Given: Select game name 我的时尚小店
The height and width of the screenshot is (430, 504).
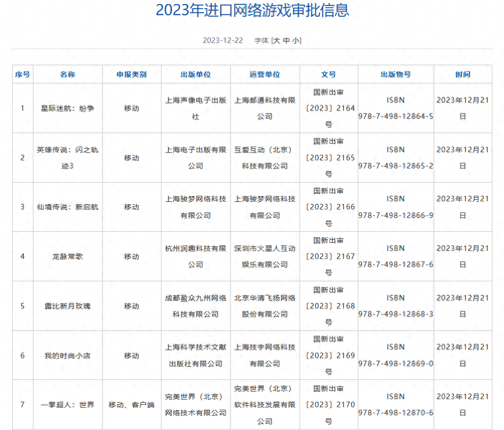Looking at the screenshot, I should tap(67, 356).
